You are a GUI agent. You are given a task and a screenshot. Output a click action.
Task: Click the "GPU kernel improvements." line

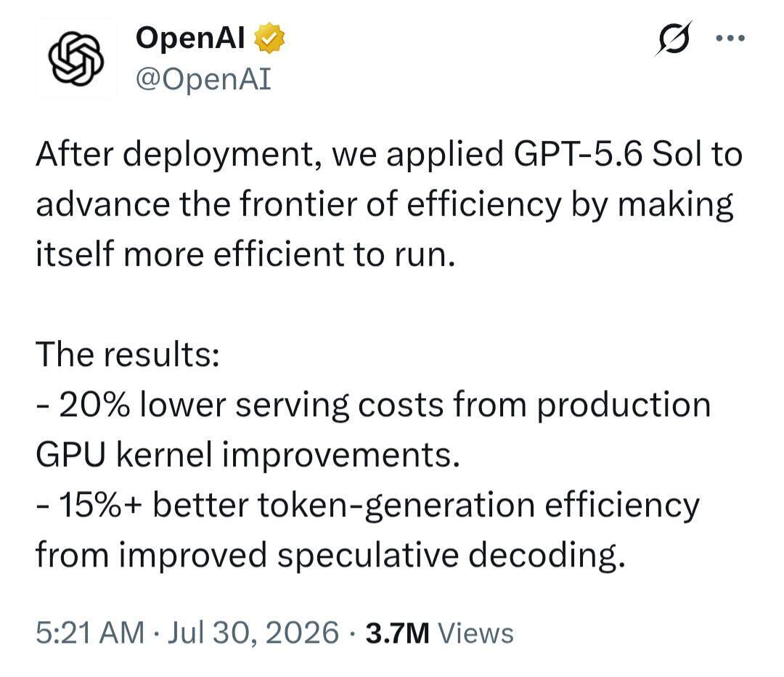(248, 455)
